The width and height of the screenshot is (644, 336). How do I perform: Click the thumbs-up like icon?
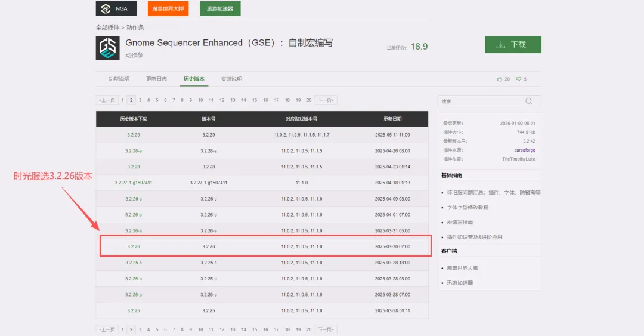pyautogui.click(x=500, y=79)
